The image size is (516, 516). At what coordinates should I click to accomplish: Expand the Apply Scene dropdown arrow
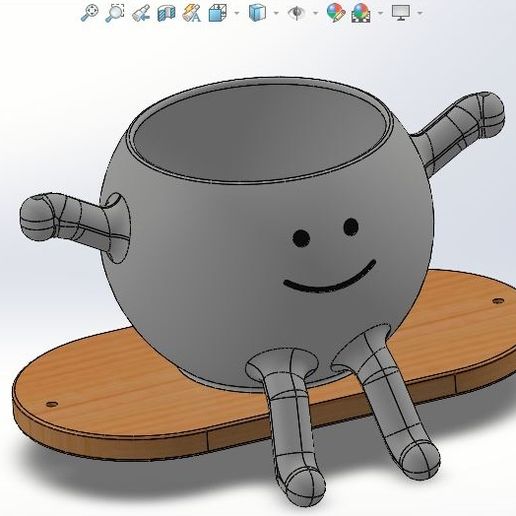coord(380,13)
